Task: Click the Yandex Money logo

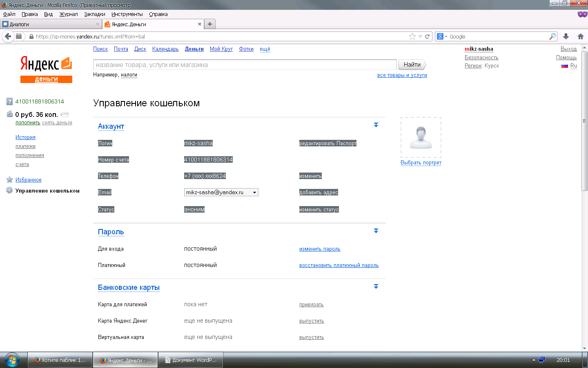Action: [46, 70]
